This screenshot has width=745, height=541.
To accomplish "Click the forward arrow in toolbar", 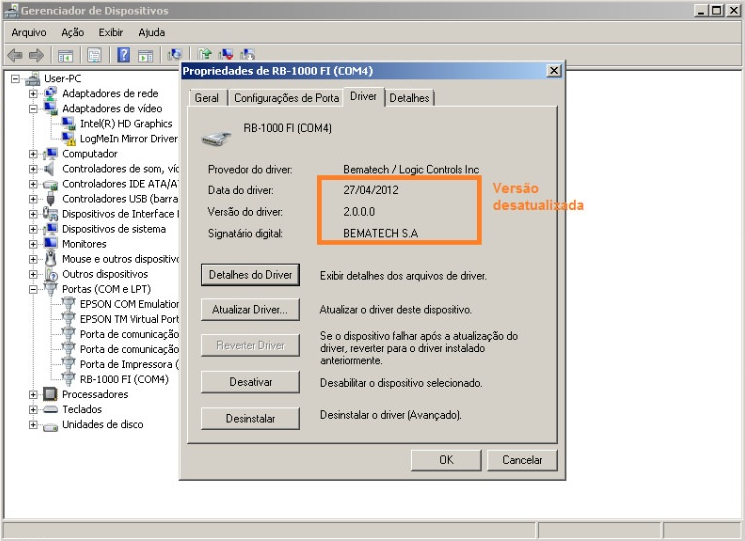I will pos(36,55).
